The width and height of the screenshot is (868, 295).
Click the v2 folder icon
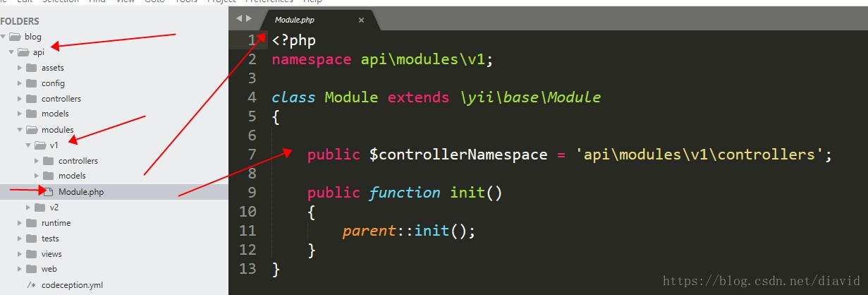(x=39, y=207)
